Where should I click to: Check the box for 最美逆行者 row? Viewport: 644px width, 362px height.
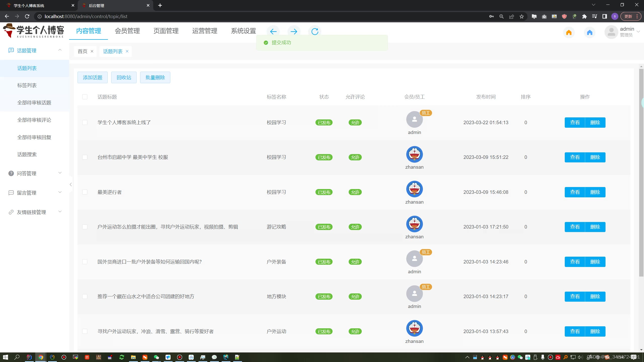click(85, 192)
